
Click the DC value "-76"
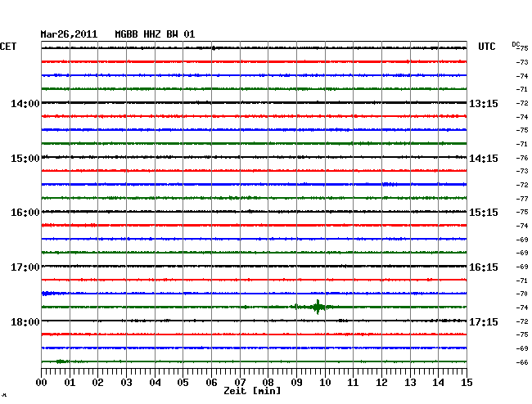coord(522,158)
